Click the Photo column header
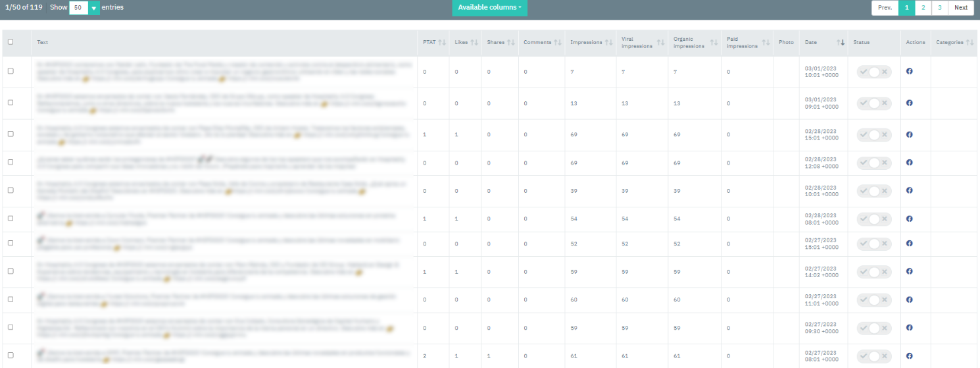Screen dimensions: 980x368 pos(786,42)
